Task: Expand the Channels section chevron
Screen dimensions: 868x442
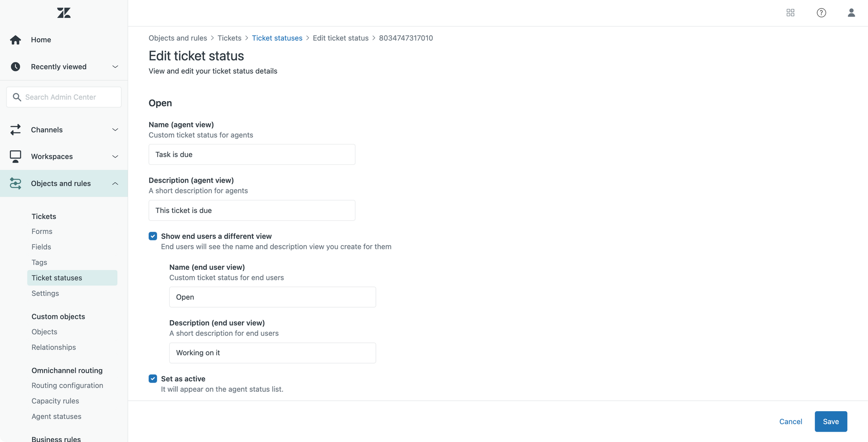Action: tap(115, 130)
